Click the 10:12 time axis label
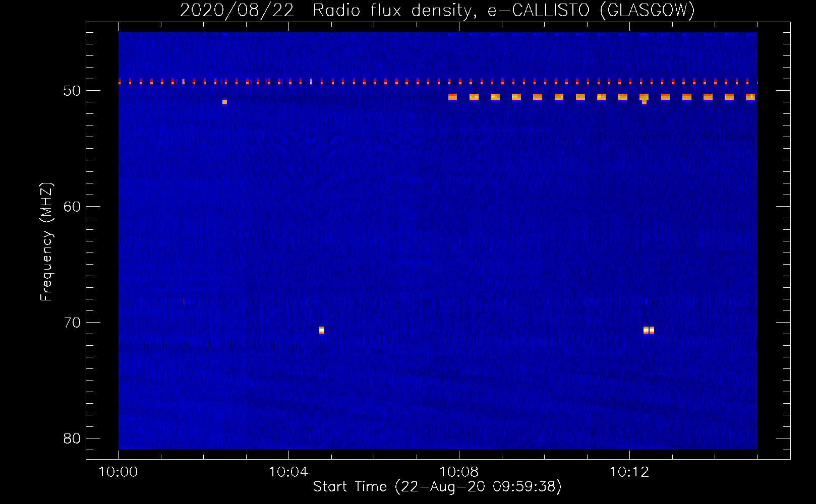 pyautogui.click(x=629, y=472)
